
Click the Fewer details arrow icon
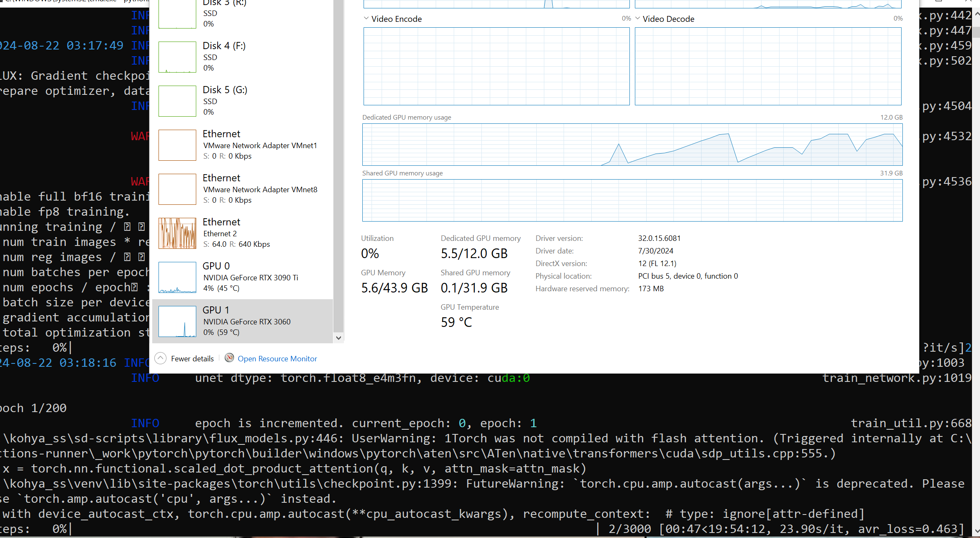click(160, 358)
